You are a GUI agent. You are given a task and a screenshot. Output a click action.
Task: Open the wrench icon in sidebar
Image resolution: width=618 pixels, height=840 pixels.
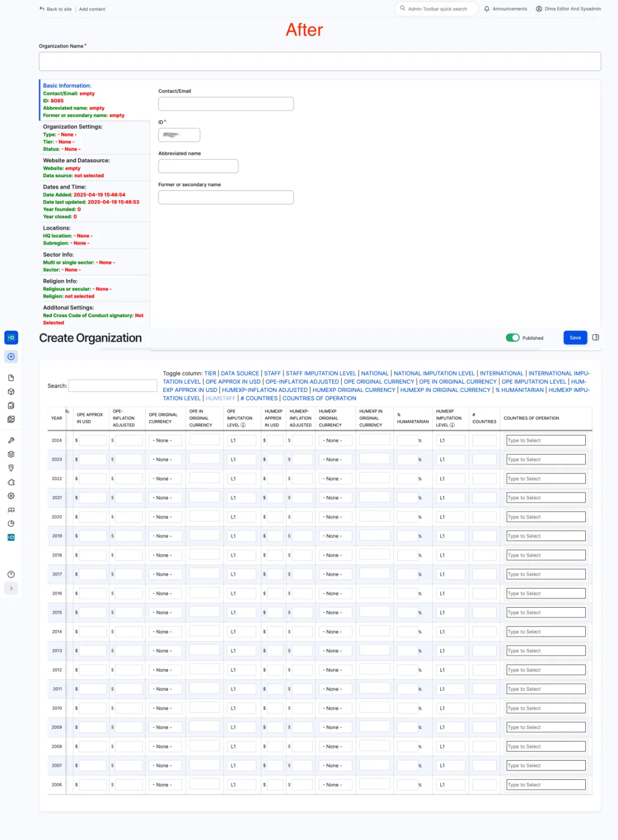coord(11,440)
